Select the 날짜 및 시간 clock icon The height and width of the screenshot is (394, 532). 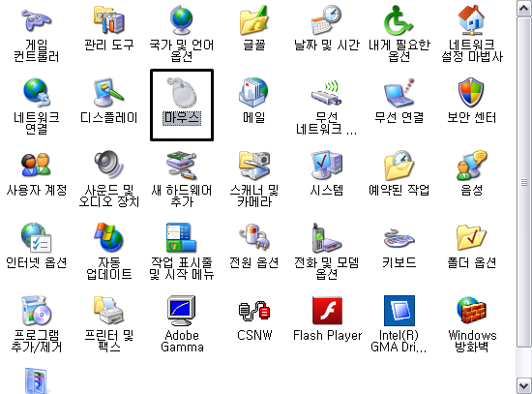(327, 19)
